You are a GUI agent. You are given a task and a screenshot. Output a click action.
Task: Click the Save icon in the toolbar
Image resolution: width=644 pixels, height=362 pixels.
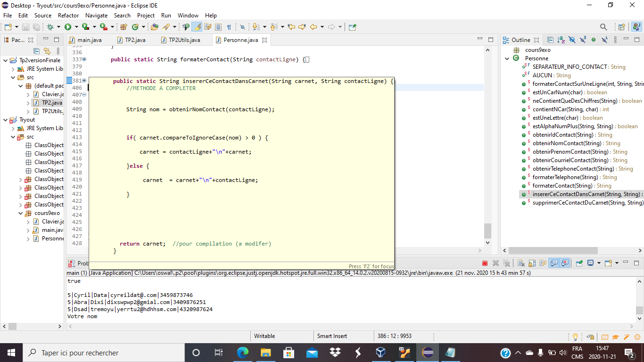click(26, 27)
